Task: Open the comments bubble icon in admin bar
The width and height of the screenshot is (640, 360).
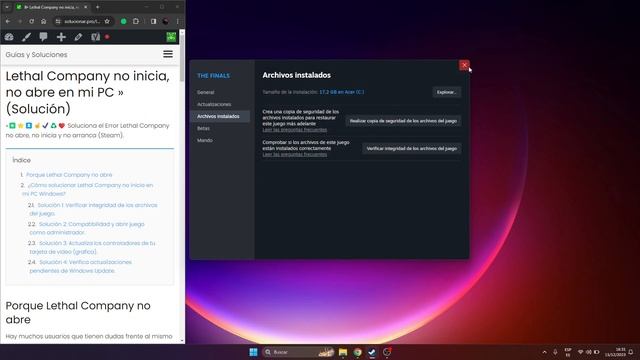Action: click(43, 37)
